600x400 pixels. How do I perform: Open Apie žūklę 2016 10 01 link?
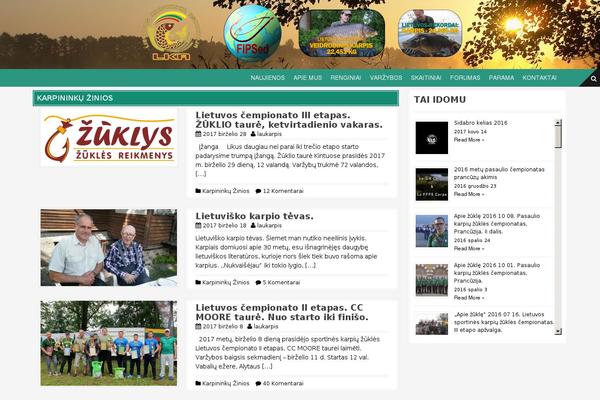(497, 273)
